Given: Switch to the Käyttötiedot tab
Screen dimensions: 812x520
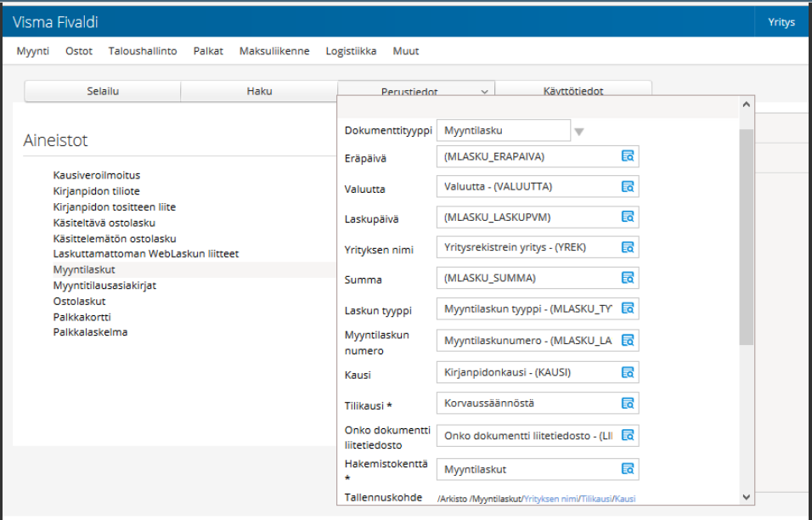Looking at the screenshot, I should coord(573,88).
